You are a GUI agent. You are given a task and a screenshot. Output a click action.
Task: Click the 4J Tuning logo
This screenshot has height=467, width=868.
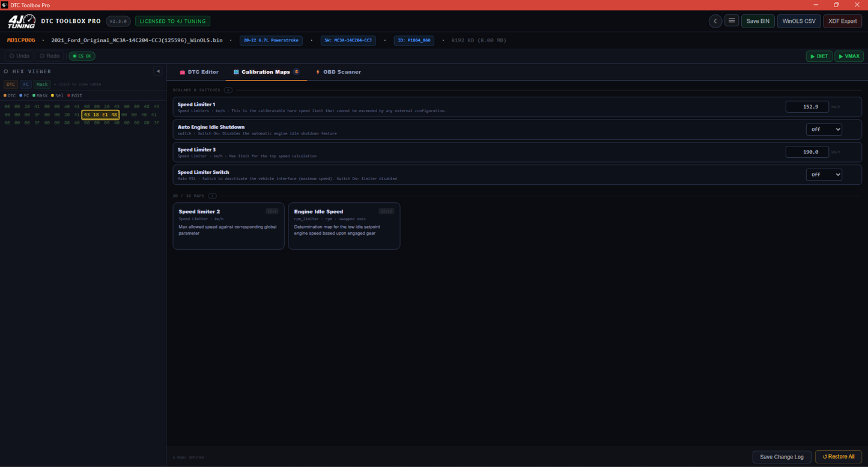[20, 22]
